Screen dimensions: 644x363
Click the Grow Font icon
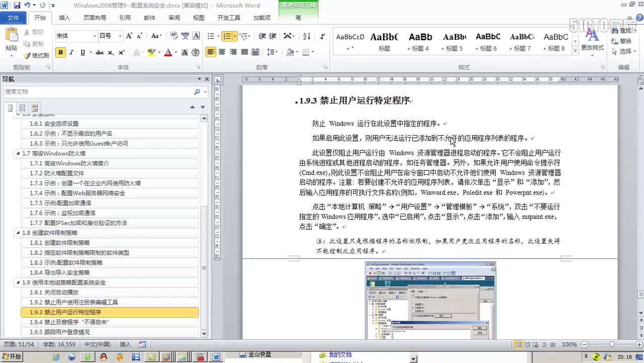point(130,36)
